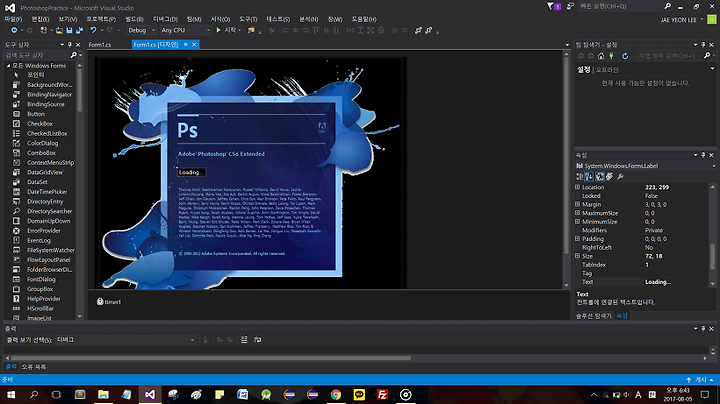Viewport: 720px width, 404px height.
Task: Open Chrome from the Windows taskbar
Action: tap(336, 394)
